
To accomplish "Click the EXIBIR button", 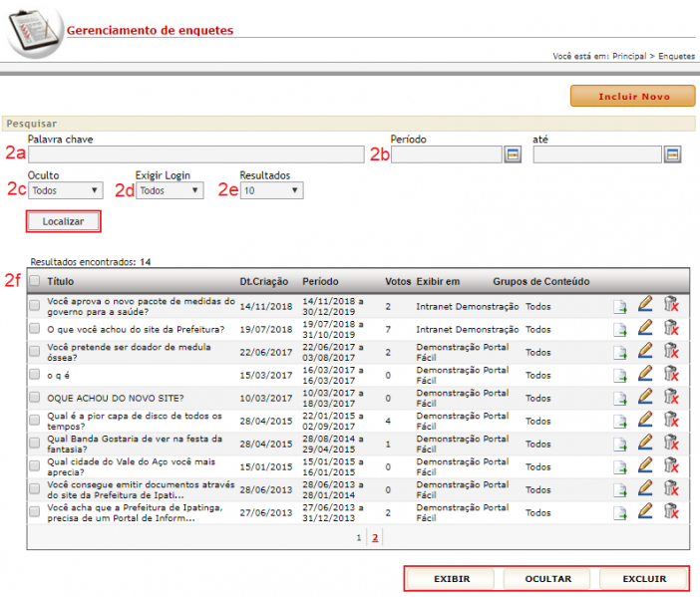I will (x=452, y=579).
